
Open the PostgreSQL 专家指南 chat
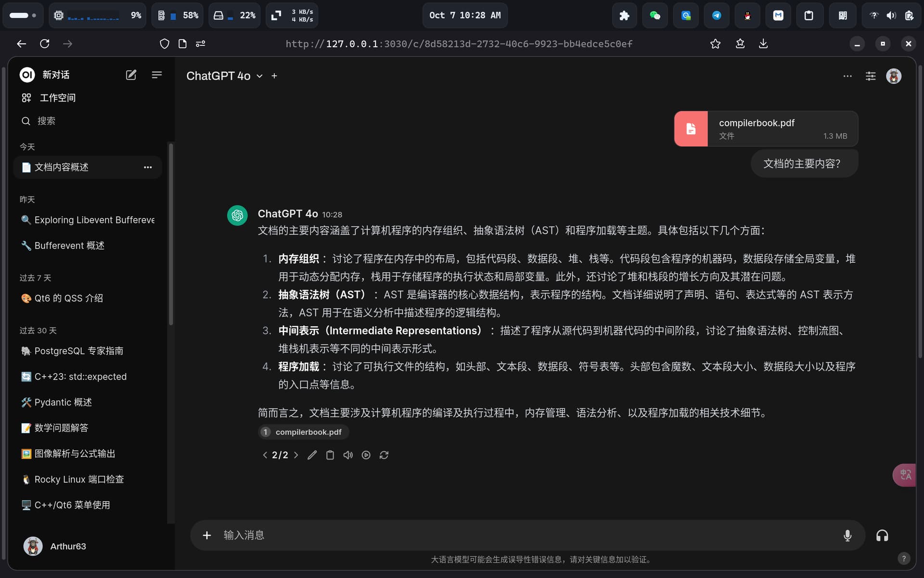(88, 351)
